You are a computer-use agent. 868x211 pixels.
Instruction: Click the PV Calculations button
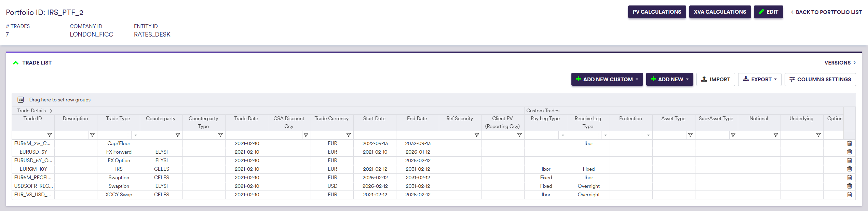click(x=656, y=12)
